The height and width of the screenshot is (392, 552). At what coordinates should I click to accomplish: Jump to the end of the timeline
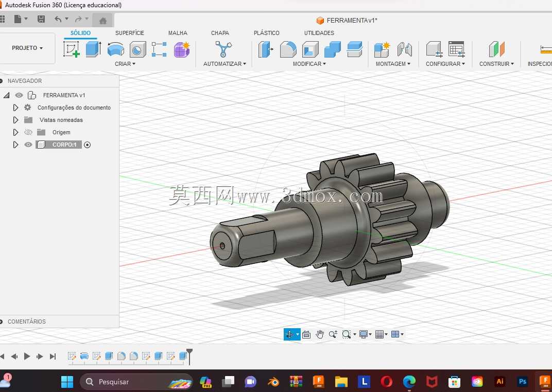53,356
